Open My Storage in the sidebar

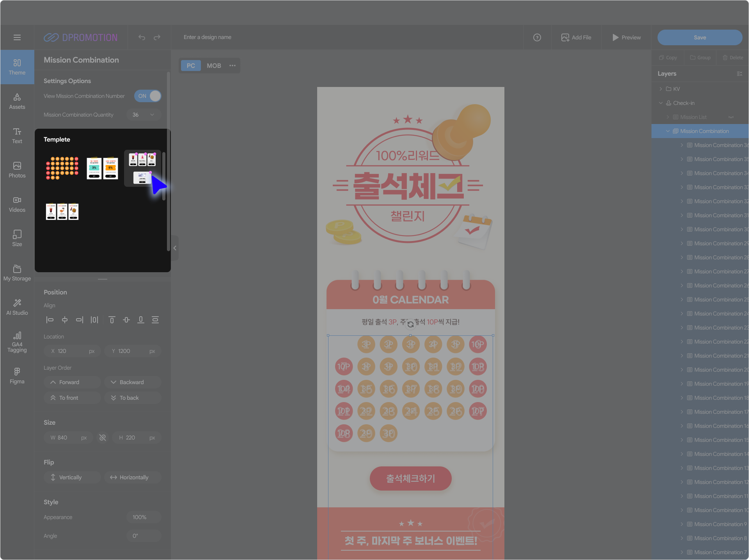pos(17,273)
